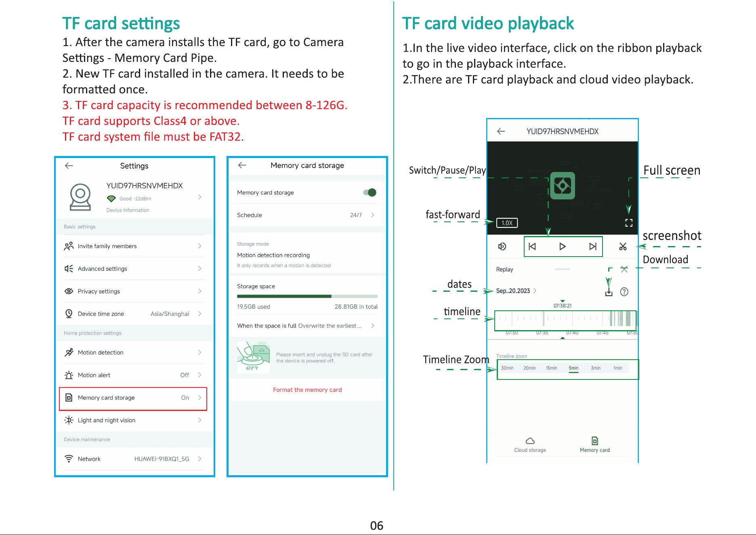Click the Network Wi-Fi icon

pyautogui.click(x=69, y=459)
